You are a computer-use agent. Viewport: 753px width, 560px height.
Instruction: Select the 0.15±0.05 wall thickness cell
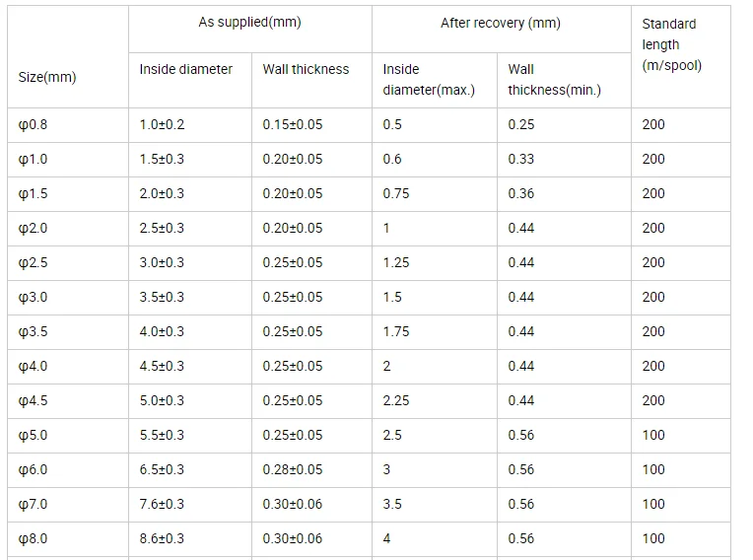click(292, 125)
